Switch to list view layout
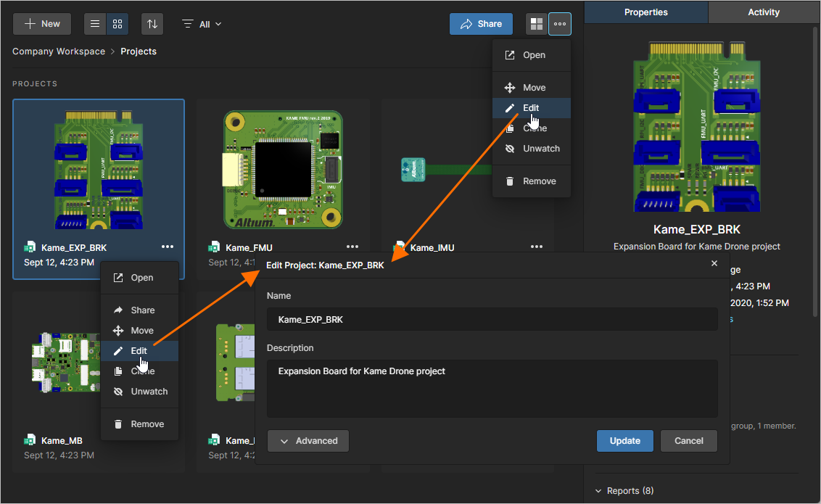This screenshot has width=821, height=504. coord(94,24)
